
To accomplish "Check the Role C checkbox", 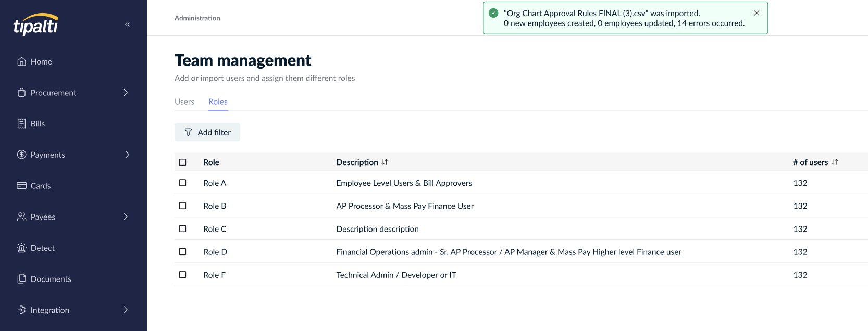I will pos(183,228).
